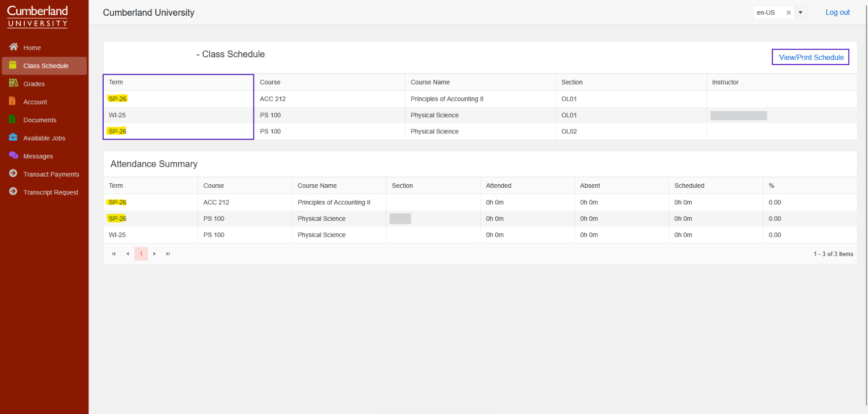Click Physical Science in Attendance Summary WI-25 row
The image size is (868, 414).
(322, 235)
